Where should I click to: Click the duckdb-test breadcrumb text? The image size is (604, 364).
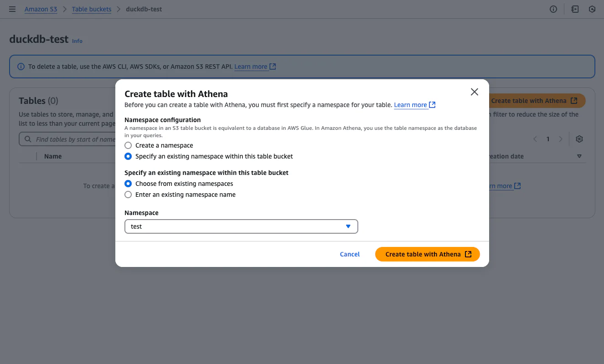[144, 9]
